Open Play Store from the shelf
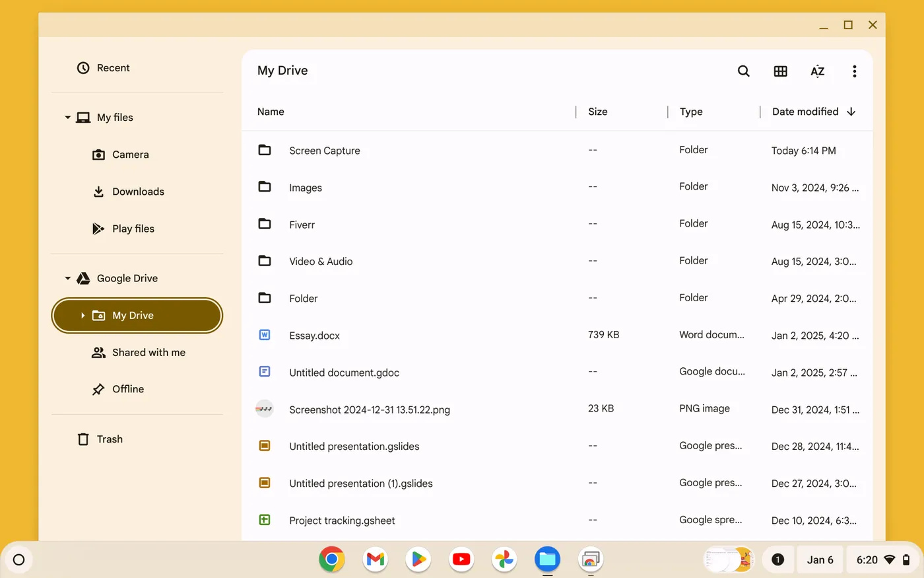This screenshot has height=578, width=924. point(418,560)
